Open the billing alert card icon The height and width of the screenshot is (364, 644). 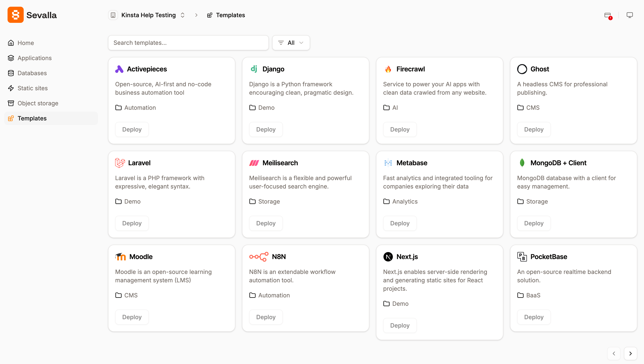tap(608, 15)
